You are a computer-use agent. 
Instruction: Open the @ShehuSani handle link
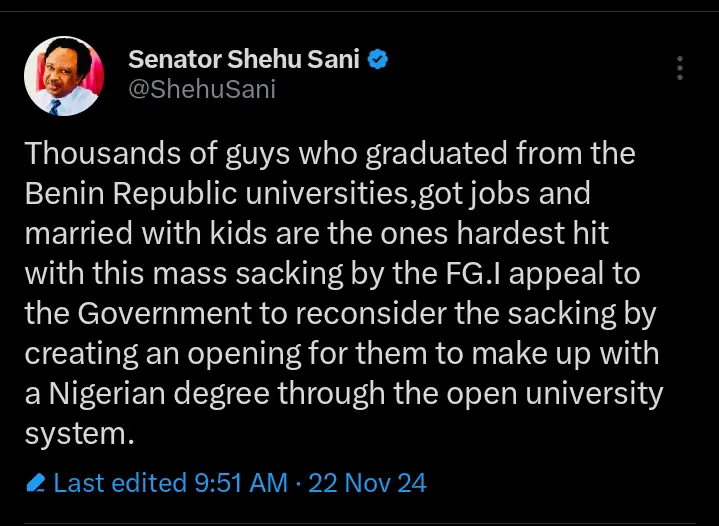(202, 89)
